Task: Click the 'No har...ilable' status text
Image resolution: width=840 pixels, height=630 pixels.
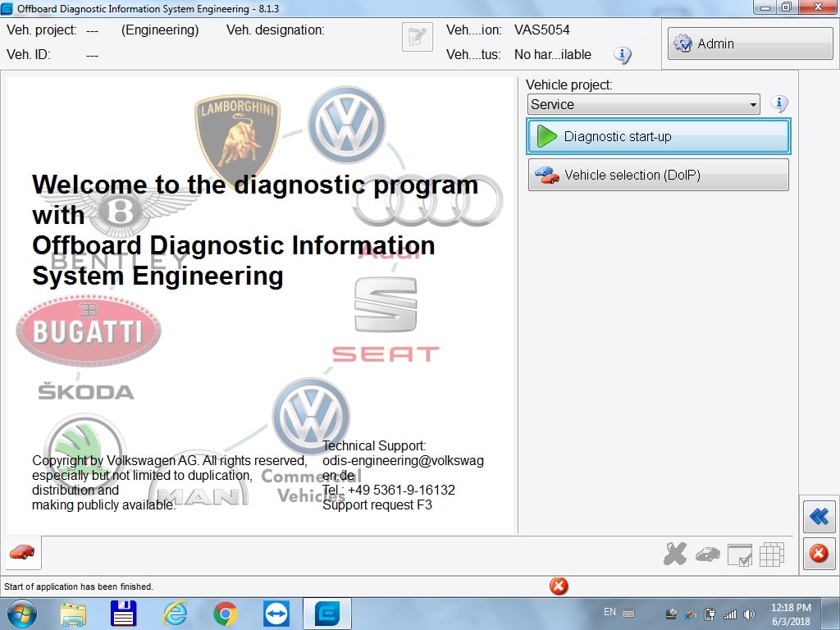Action: click(552, 55)
